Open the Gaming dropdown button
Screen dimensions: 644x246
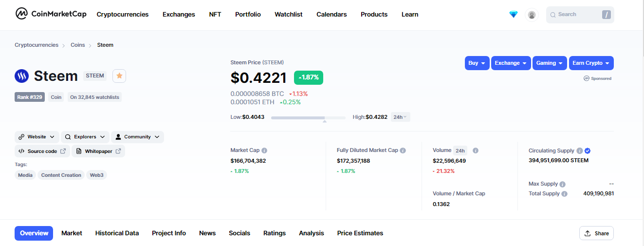point(550,63)
